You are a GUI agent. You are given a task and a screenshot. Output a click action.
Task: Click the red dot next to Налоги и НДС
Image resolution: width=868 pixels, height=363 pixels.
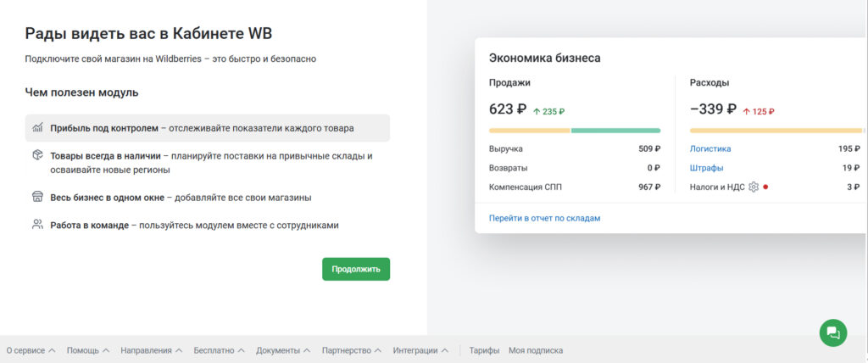point(765,187)
